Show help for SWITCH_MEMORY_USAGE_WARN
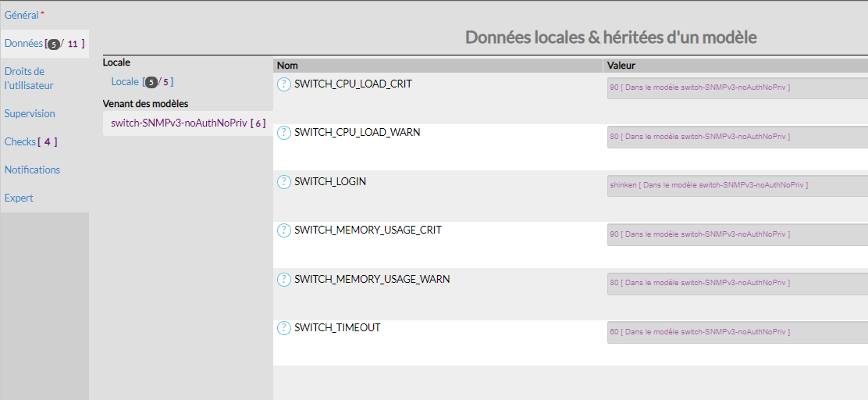 284,280
